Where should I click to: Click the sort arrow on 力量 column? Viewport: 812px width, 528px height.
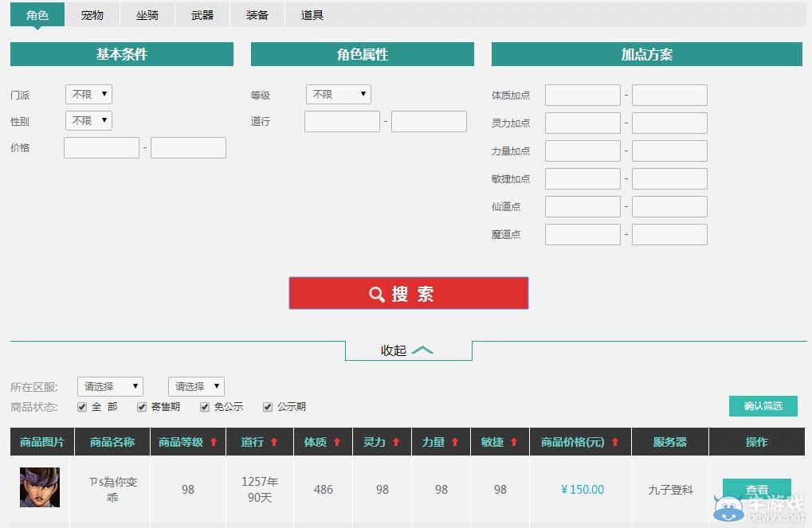456,440
